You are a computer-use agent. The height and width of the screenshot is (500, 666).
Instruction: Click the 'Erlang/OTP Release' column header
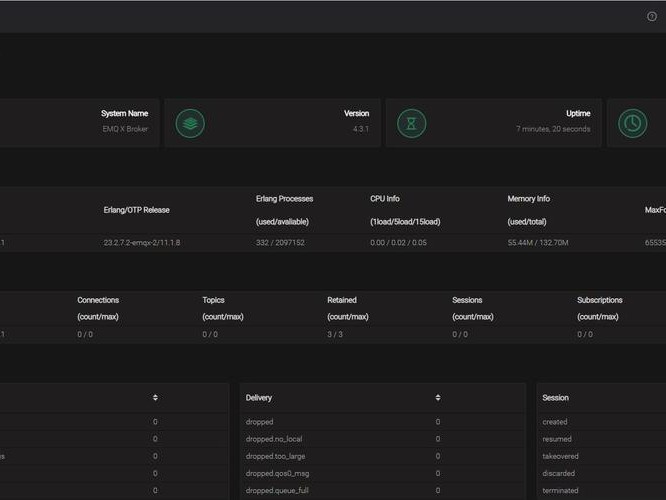point(136,210)
